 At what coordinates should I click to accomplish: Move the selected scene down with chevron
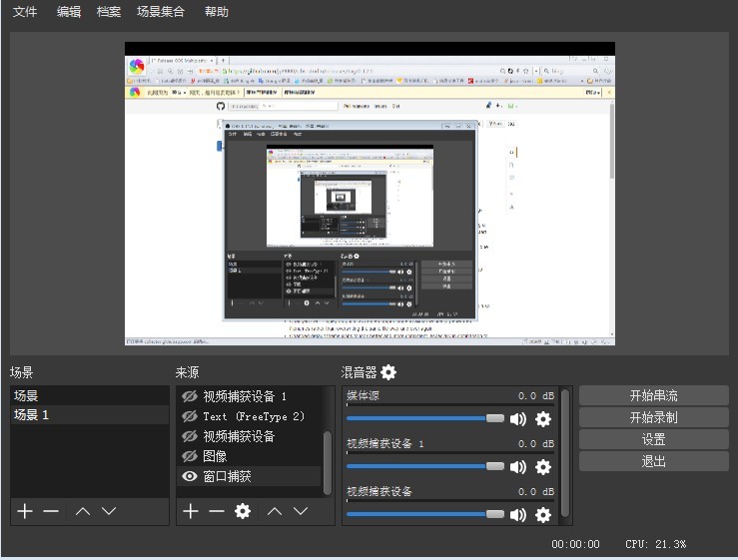[x=109, y=511]
